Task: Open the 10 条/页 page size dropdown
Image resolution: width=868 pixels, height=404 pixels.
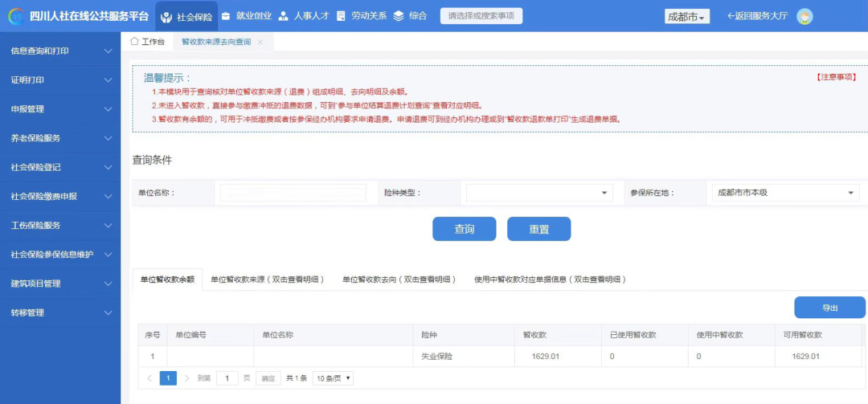Action: point(333,378)
